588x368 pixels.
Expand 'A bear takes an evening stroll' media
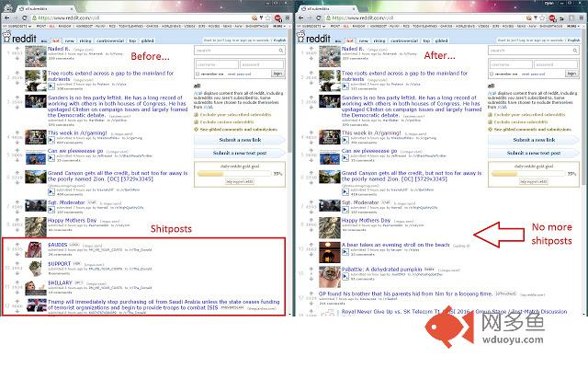coord(345,251)
